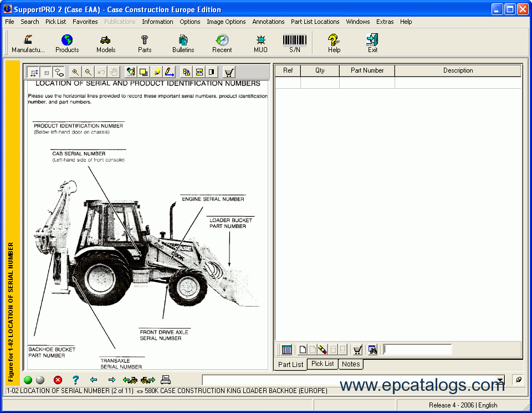Open the Options menu
Screen dimensions: 532x413
tap(190, 22)
